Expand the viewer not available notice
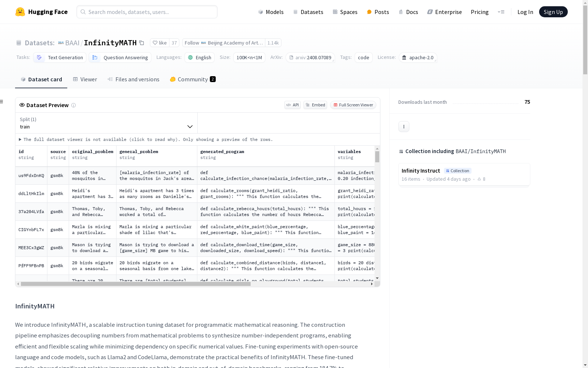Screen dimensions: 588x368 coord(146,139)
